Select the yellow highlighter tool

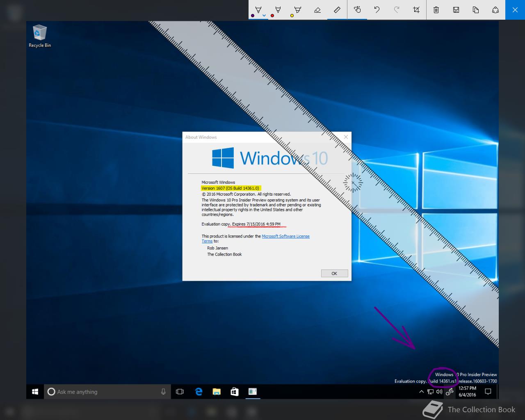tap(297, 10)
